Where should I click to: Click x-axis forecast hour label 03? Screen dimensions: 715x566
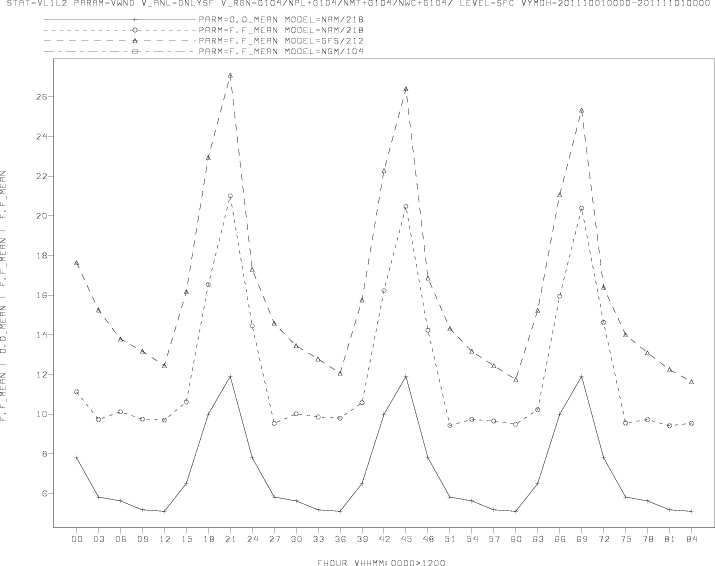point(98,539)
